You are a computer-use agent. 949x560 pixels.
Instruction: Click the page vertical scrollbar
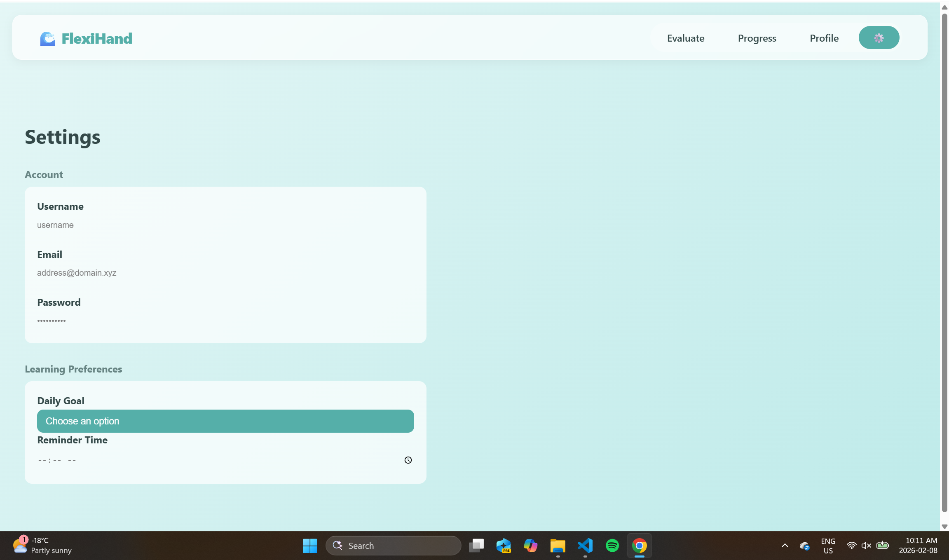pyautogui.click(x=944, y=264)
